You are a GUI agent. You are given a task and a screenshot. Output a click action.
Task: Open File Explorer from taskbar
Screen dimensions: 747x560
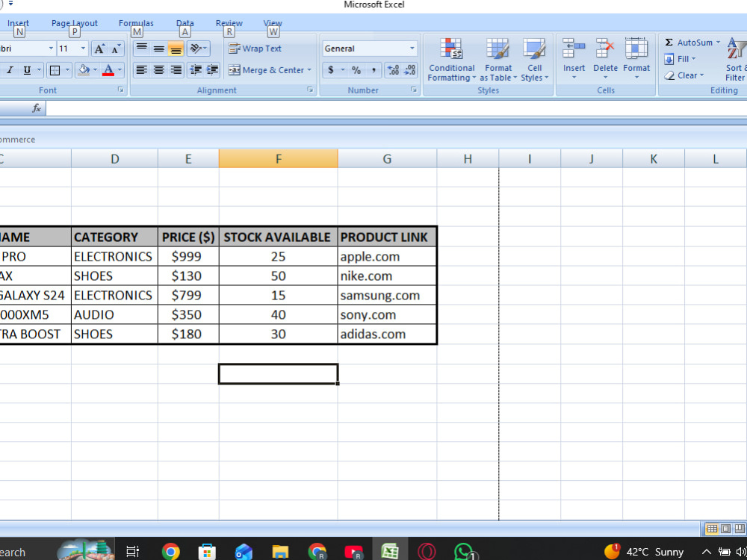coord(280,551)
